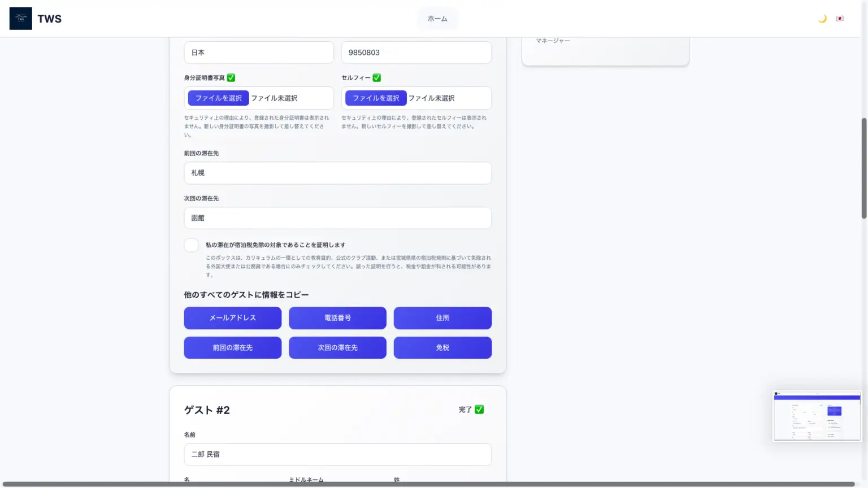Click the postal code field 9850803
This screenshot has width=868, height=488.
pyautogui.click(x=416, y=53)
